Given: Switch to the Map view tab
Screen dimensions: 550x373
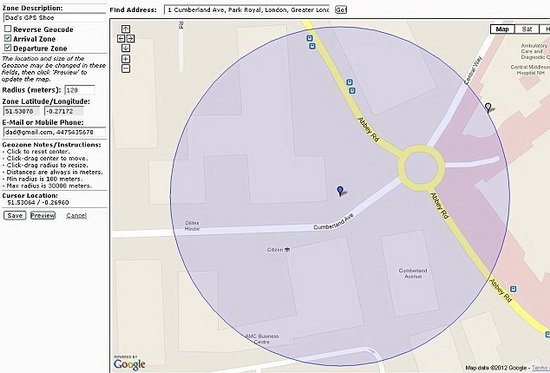Looking at the screenshot, I should pyautogui.click(x=502, y=29).
